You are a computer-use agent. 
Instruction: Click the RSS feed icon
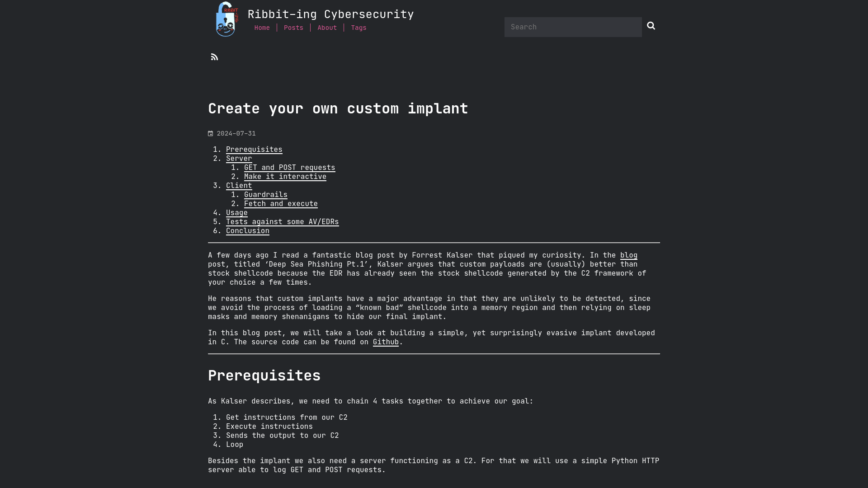(215, 56)
